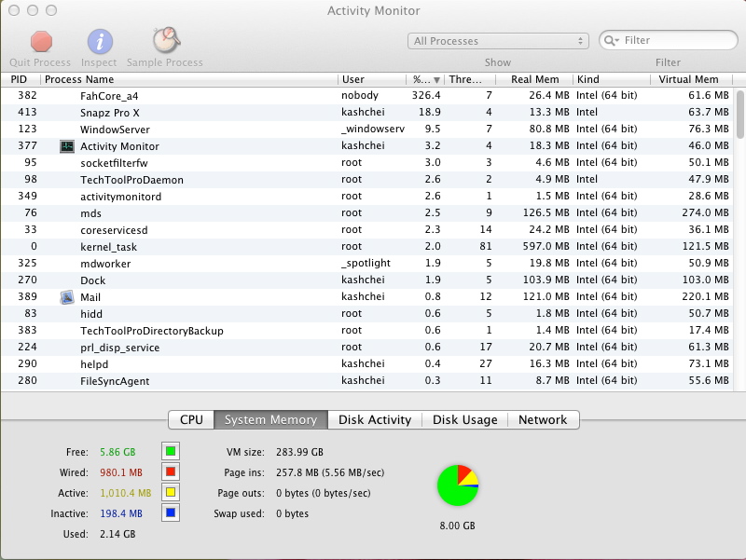
Task: Click the Active 1,010.4 MB value
Action: pos(126,493)
